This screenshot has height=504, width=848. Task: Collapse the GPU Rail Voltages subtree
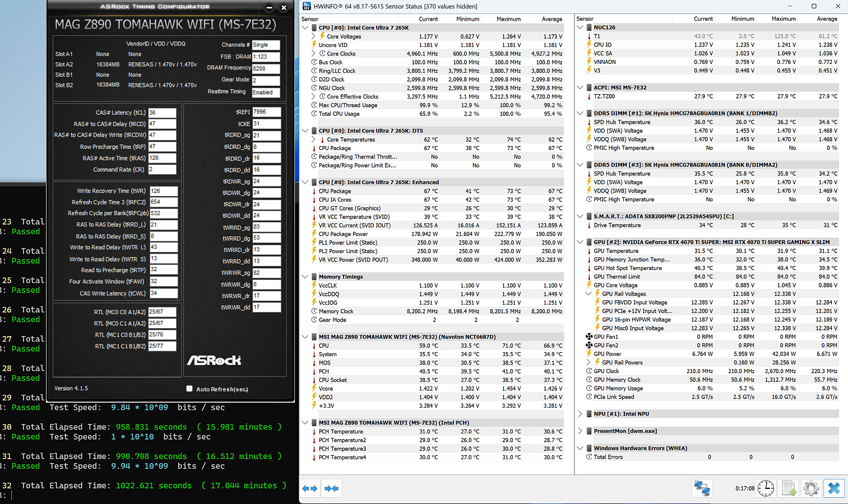click(588, 293)
